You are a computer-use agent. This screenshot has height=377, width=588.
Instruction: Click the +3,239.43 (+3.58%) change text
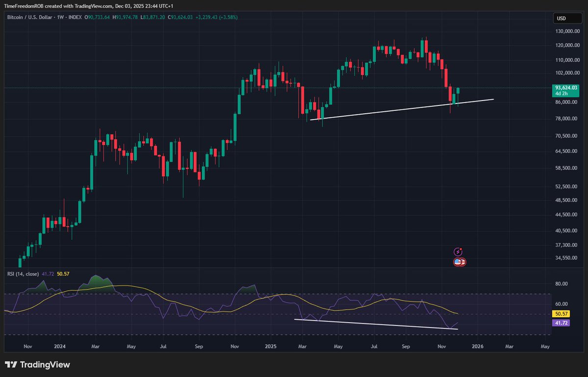216,17
